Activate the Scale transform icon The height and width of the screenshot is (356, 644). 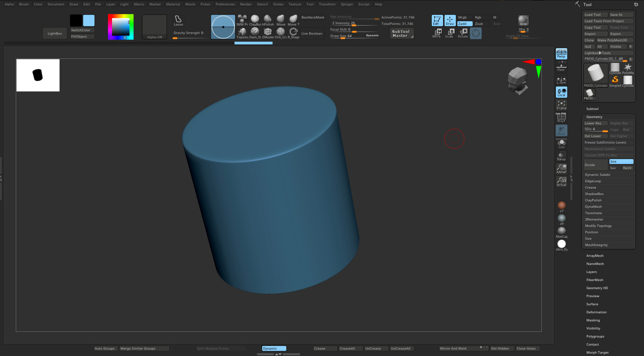(449, 33)
